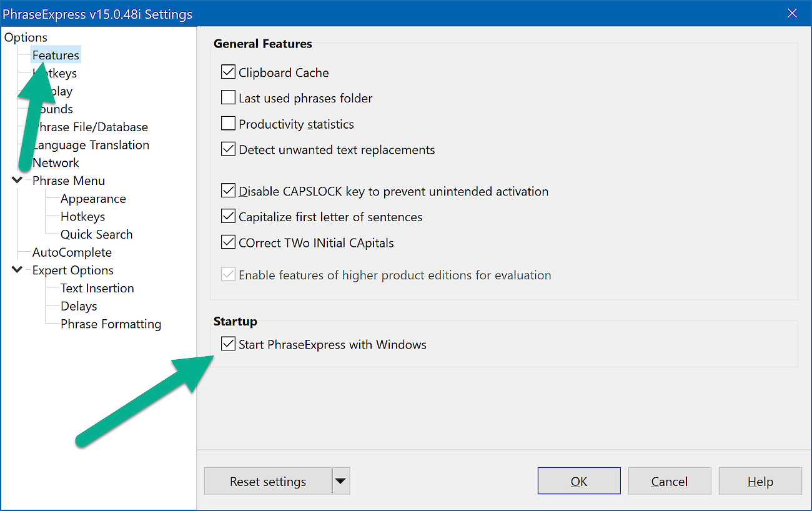The image size is (812, 511).
Task: Open Appearance under Phrase Menu
Action: [93, 199]
